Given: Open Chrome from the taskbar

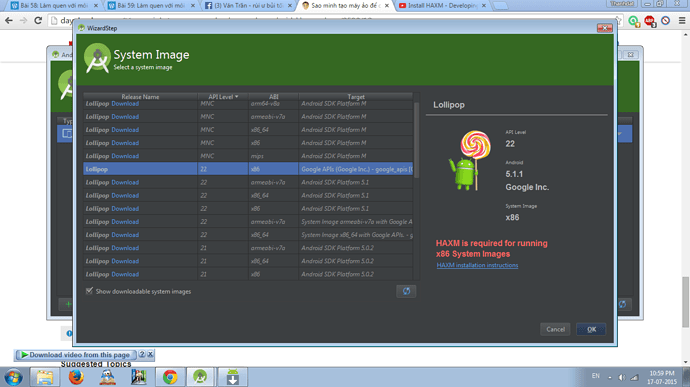Looking at the screenshot, I should (170, 377).
